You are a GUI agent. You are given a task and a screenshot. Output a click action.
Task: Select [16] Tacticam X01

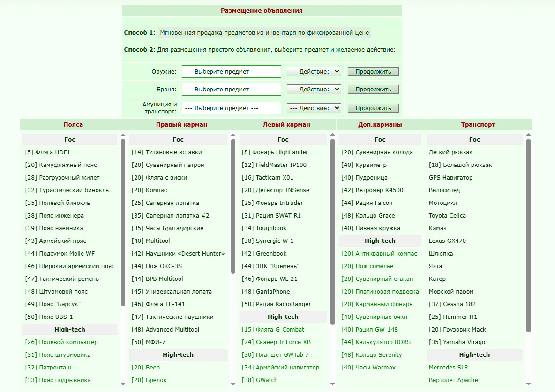[267, 178]
